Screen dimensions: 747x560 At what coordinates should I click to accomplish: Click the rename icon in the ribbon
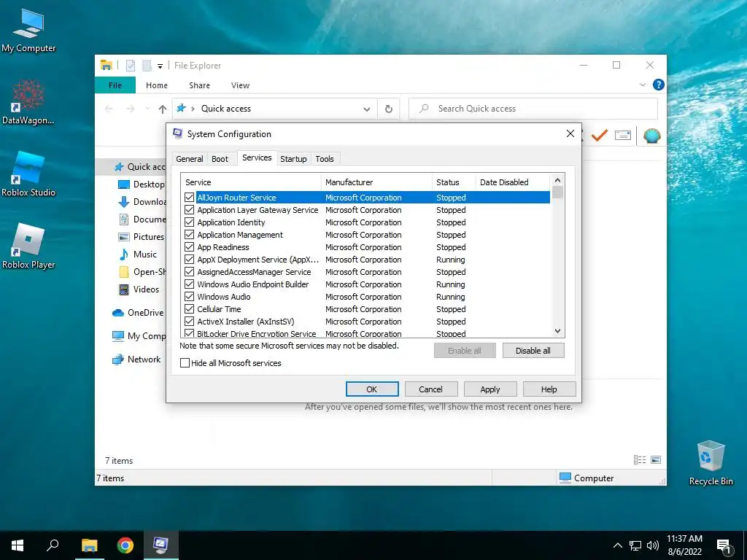tap(623, 136)
